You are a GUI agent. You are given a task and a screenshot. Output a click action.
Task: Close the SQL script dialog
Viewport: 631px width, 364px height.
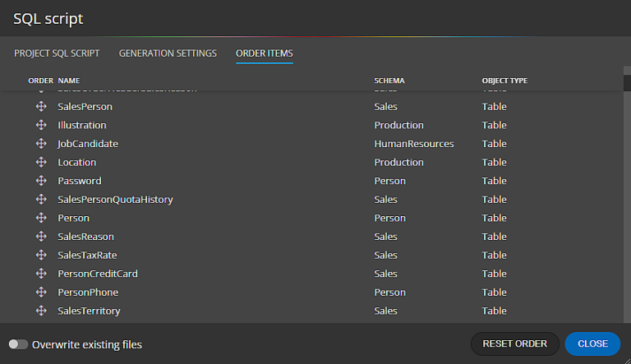pyautogui.click(x=592, y=343)
